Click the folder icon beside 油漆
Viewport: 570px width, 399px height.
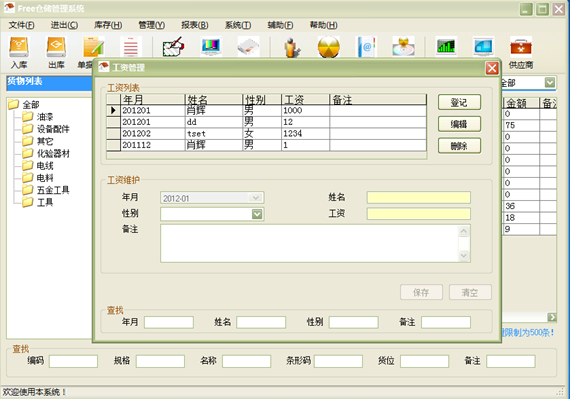pyautogui.click(x=28, y=117)
